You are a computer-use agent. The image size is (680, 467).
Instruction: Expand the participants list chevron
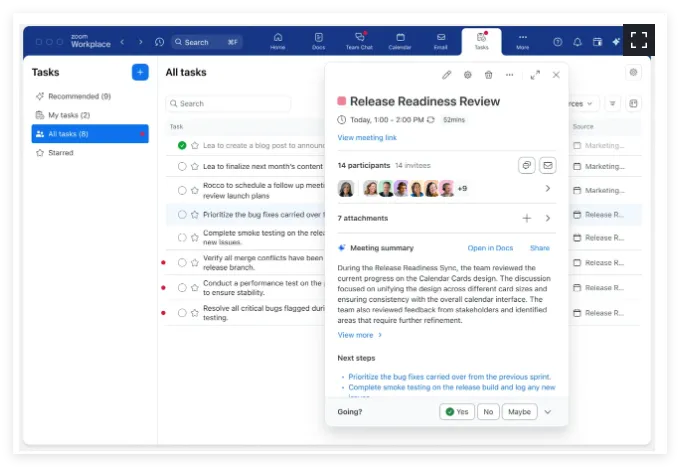[x=547, y=188]
